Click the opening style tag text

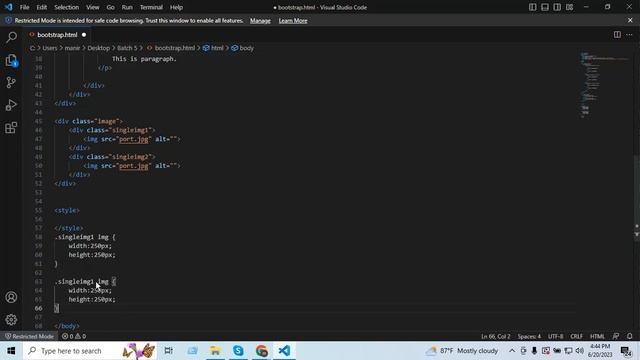point(67,210)
